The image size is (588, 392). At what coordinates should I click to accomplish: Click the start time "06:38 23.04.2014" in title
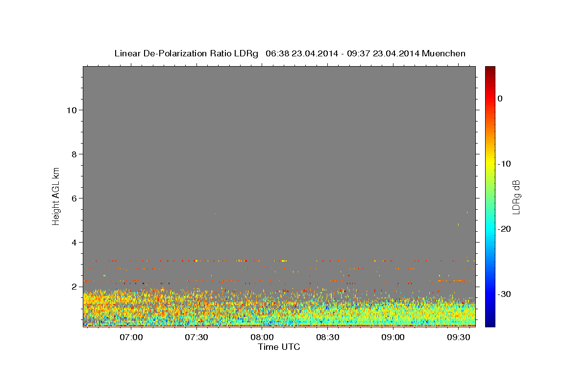pyautogui.click(x=302, y=53)
